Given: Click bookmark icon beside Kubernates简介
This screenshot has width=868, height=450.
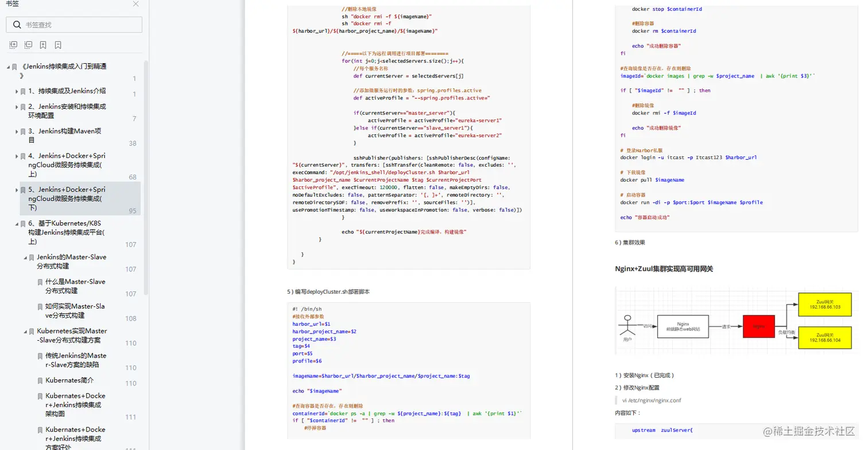Looking at the screenshot, I should (x=40, y=381).
